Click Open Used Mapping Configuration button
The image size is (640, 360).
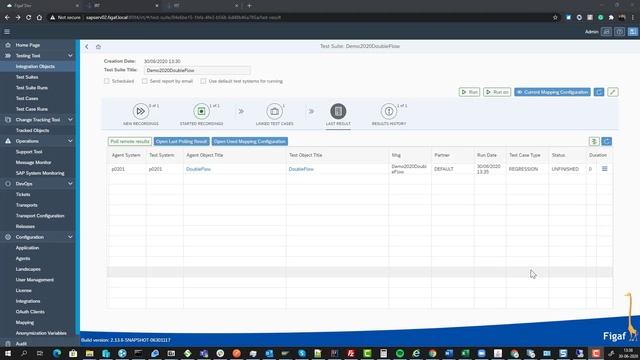click(250, 141)
